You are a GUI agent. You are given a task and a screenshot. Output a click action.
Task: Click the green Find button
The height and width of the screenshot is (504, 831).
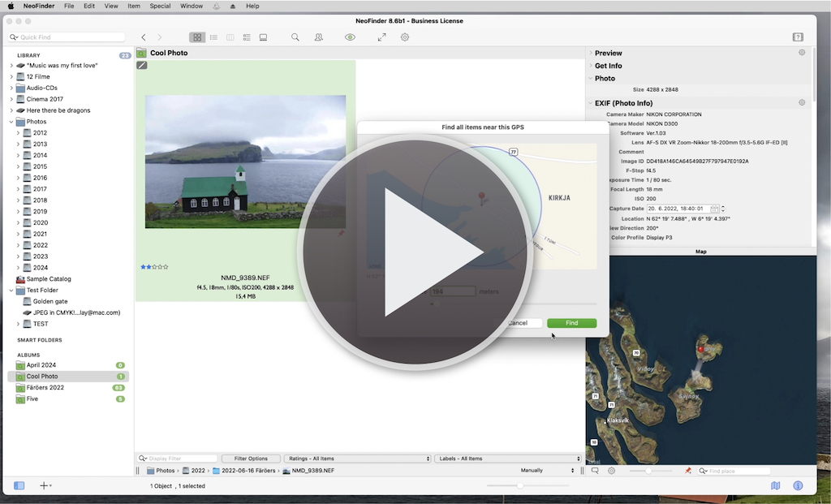point(572,323)
